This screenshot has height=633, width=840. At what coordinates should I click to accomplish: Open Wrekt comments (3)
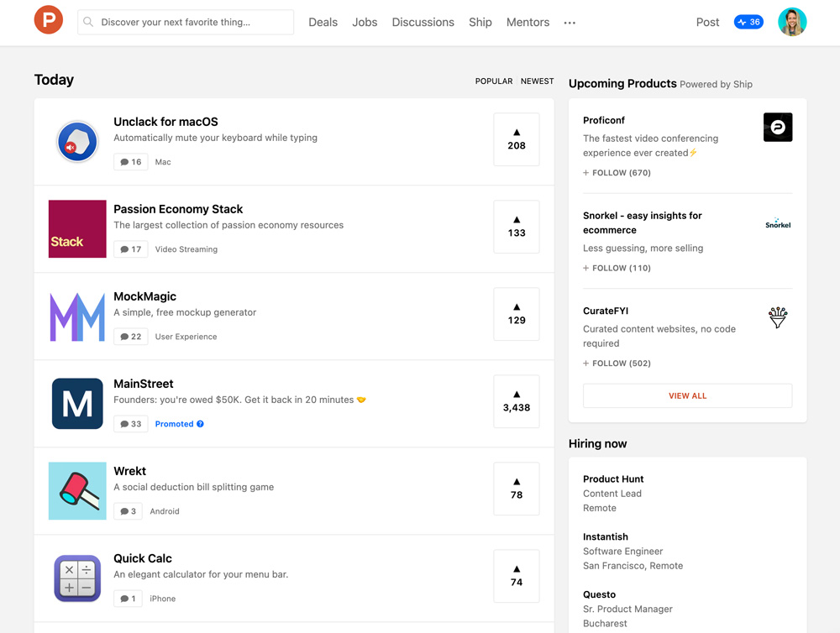click(x=128, y=511)
